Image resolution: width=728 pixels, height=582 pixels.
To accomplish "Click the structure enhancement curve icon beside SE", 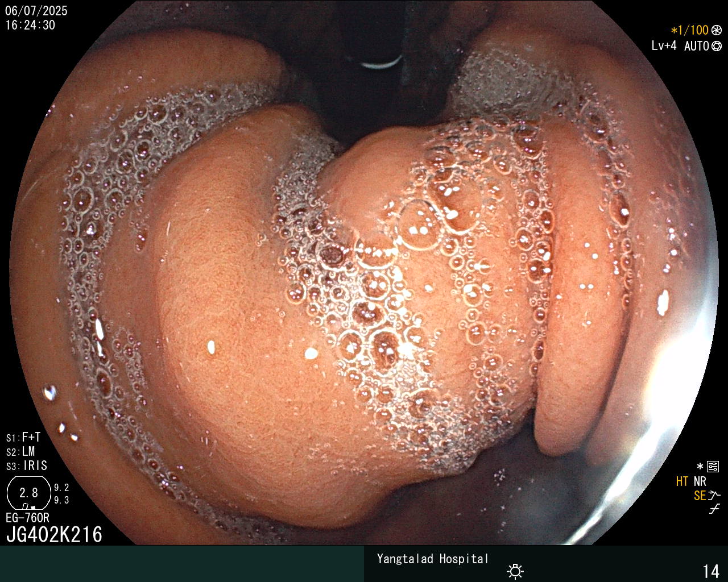I will coord(714,496).
